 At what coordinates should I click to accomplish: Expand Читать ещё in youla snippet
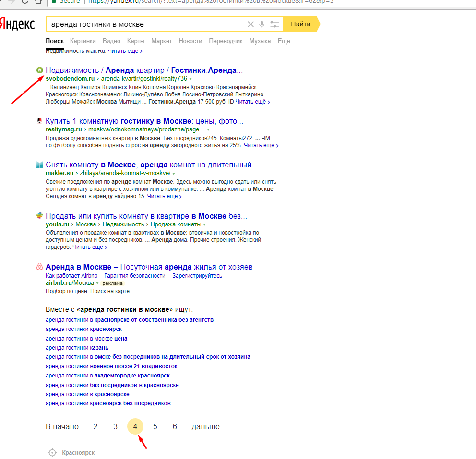tap(90, 247)
